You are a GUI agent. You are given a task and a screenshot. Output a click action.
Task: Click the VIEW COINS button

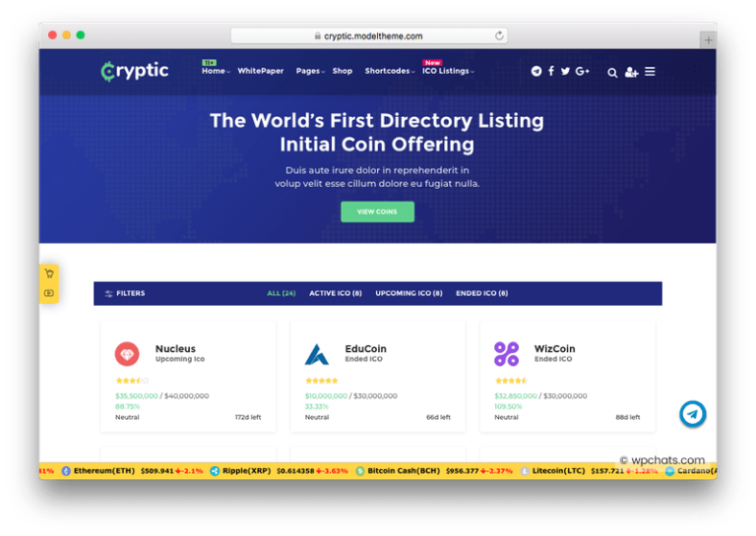click(377, 211)
